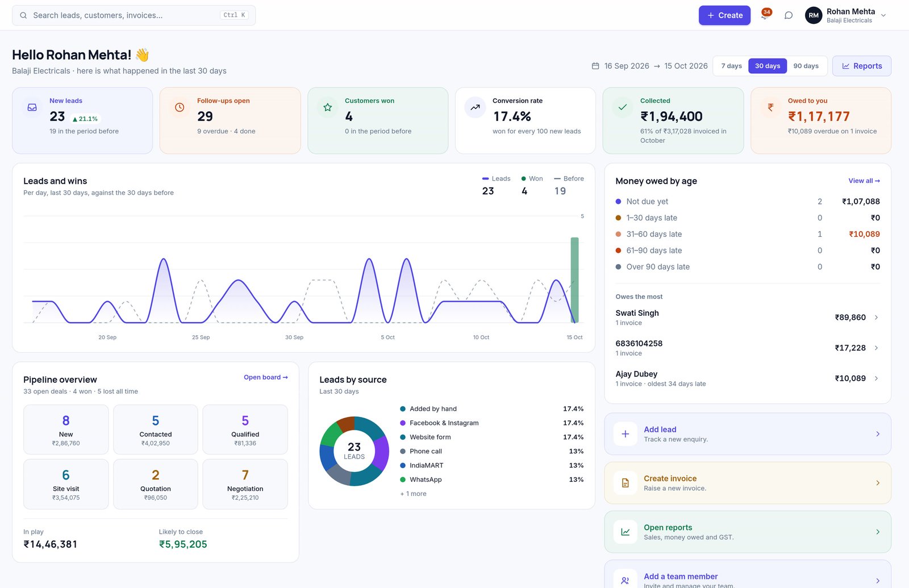Open the notifications bell with 34 badge
Screen dimensions: 909x588
tap(765, 15)
